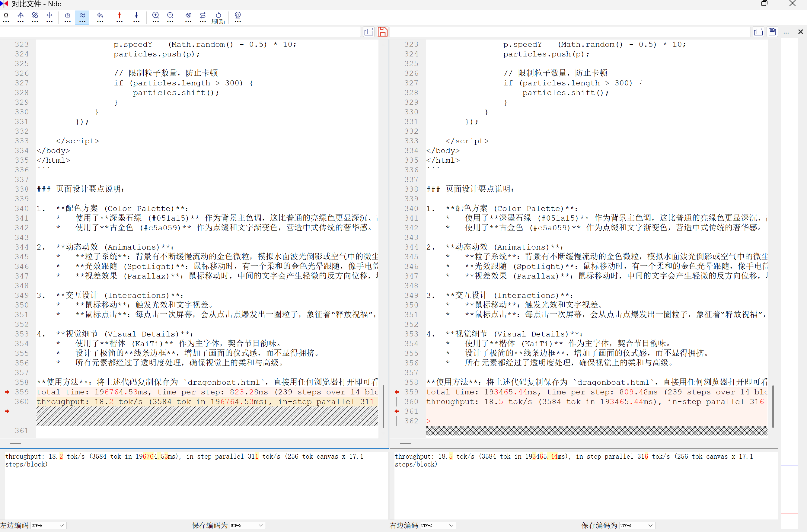Click the brush clean-up toolbar icon
The width and height of the screenshot is (807, 532).
click(x=188, y=17)
